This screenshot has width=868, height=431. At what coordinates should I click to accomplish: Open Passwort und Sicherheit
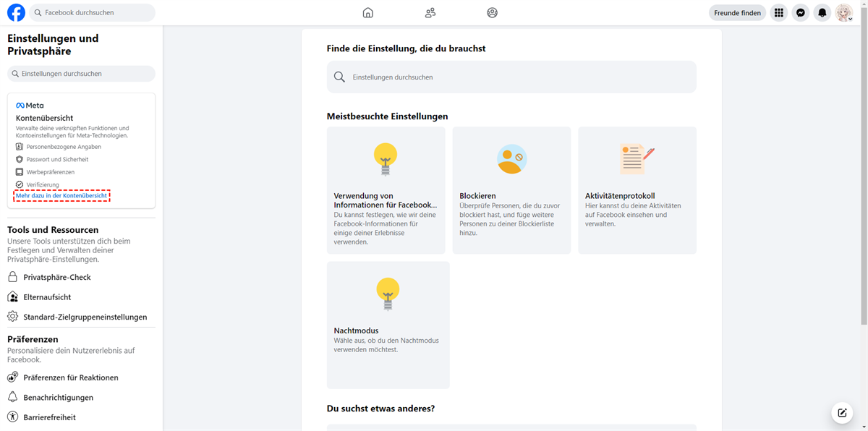pyautogui.click(x=57, y=159)
